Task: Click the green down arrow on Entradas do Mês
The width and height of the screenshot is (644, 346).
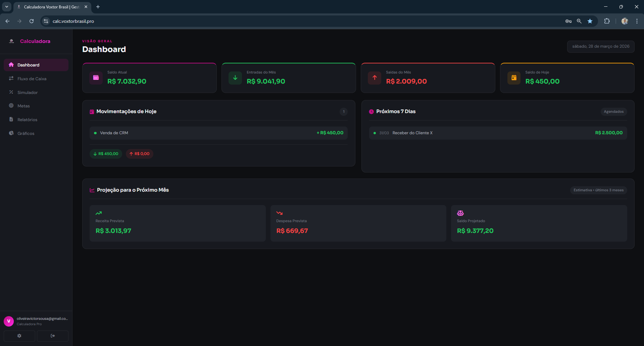Action: (x=235, y=78)
